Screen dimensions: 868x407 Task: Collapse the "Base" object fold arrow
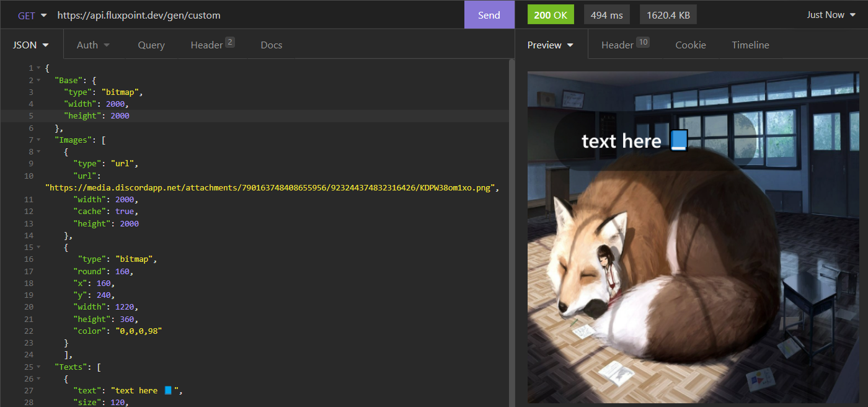38,80
